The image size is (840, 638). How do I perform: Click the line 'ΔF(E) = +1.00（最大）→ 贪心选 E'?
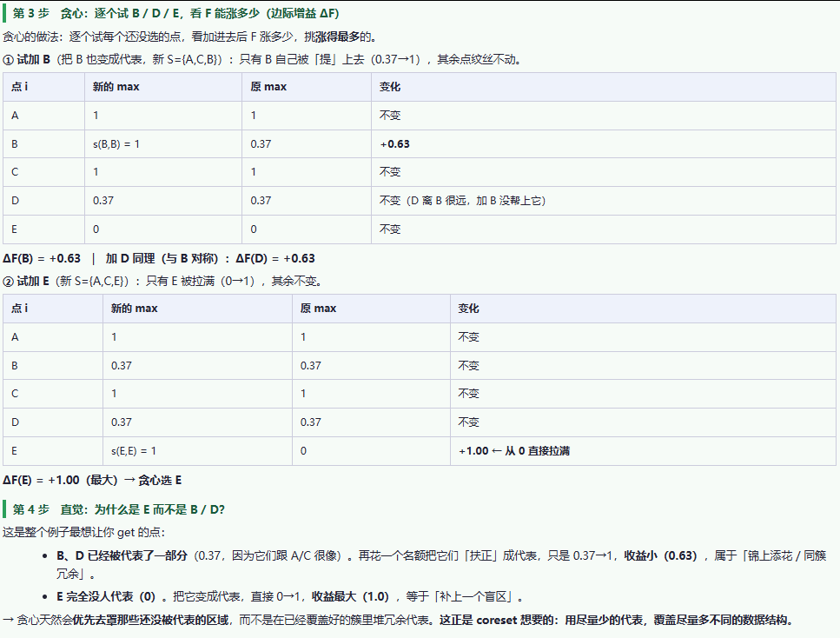pyautogui.click(x=92, y=481)
